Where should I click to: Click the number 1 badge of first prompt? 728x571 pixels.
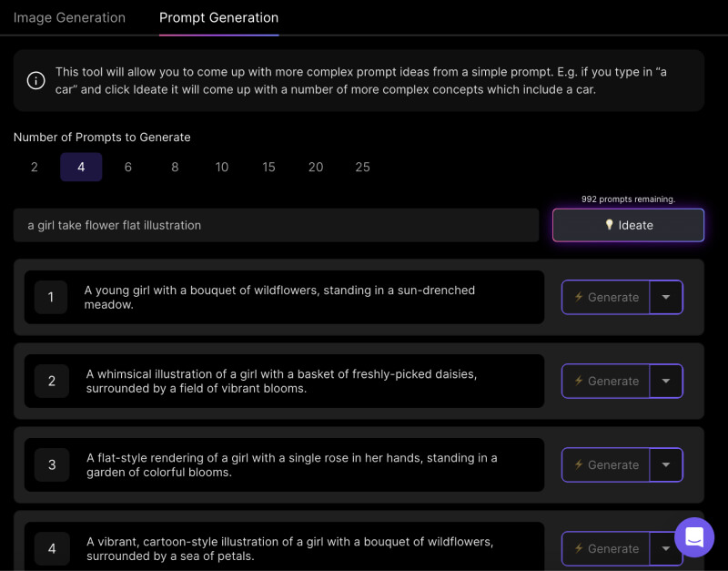pyautogui.click(x=51, y=297)
